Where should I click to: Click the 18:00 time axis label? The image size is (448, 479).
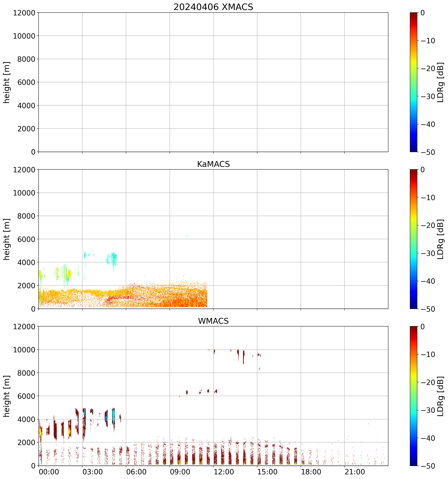click(x=311, y=472)
